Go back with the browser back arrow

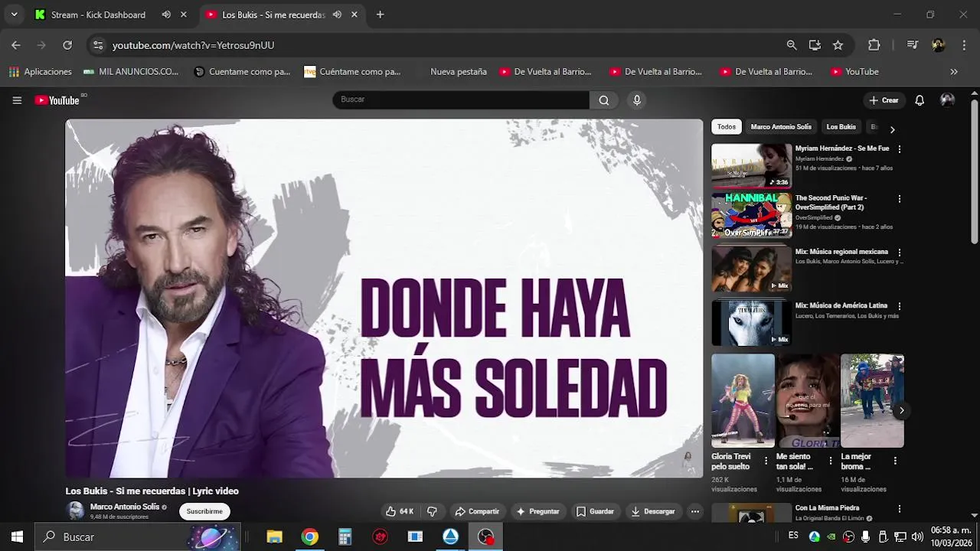tap(16, 45)
